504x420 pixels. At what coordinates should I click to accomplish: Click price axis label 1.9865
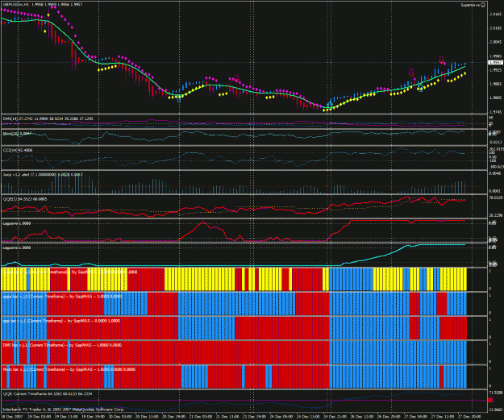pos(495,84)
